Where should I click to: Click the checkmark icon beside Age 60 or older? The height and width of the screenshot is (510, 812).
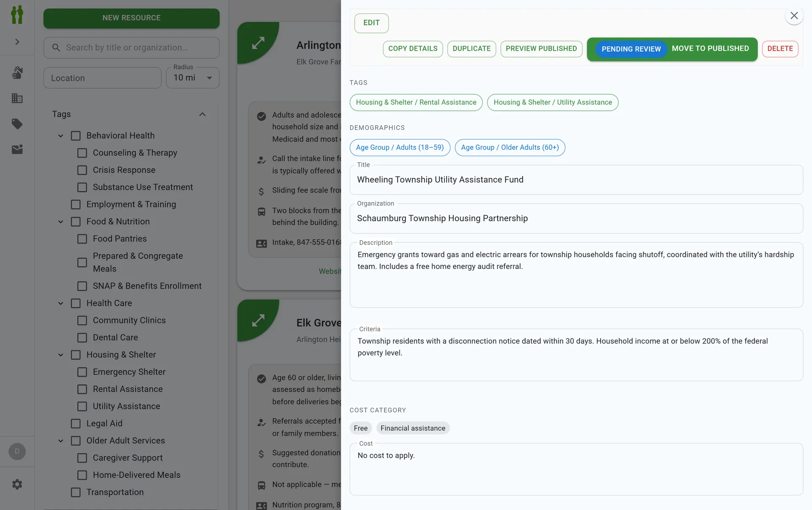click(261, 379)
